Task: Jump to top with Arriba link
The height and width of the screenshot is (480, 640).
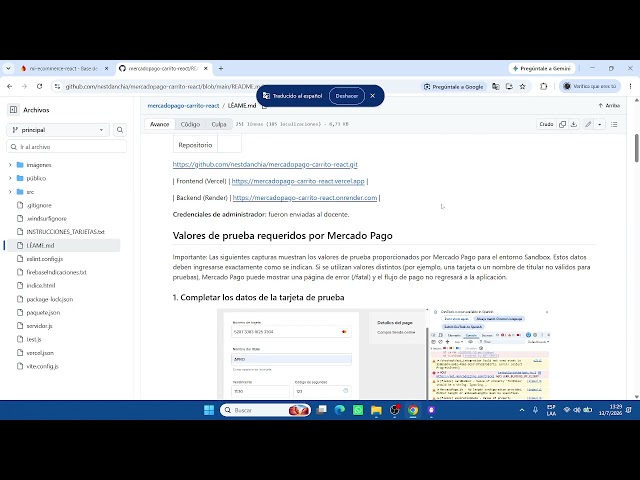Action: click(609, 106)
